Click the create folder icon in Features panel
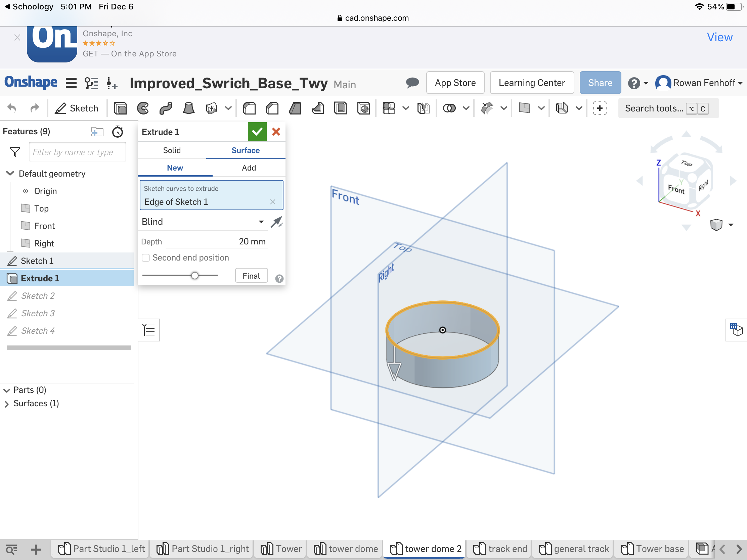 click(97, 132)
